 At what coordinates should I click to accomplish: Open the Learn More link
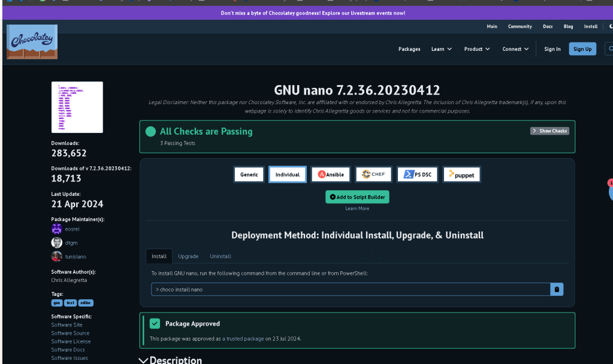pos(357,208)
